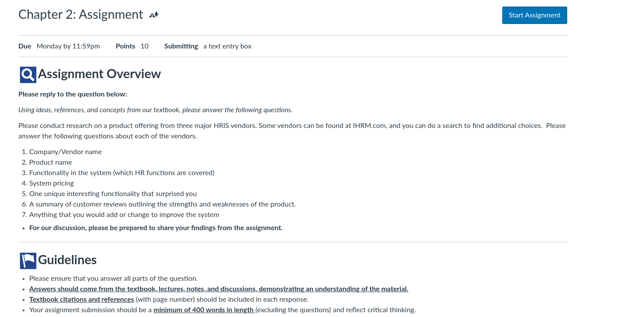Open the immersive reader icon beside title

coord(154,15)
